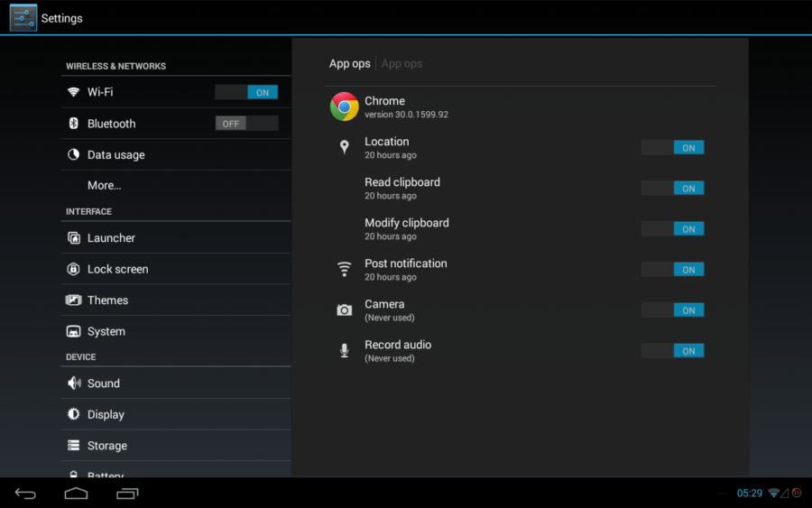Open Lock screen settings
812x508 pixels.
click(x=176, y=269)
